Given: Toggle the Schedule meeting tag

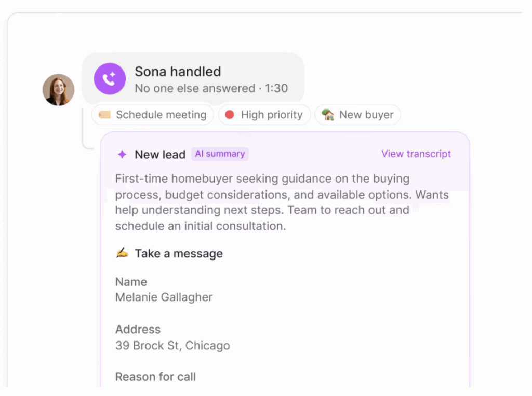Looking at the screenshot, I should [152, 114].
